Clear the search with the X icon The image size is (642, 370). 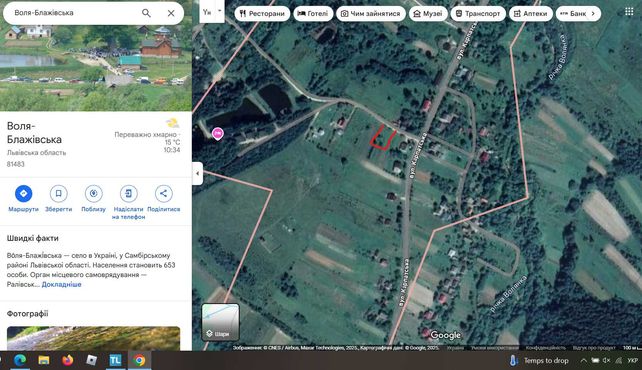click(171, 13)
